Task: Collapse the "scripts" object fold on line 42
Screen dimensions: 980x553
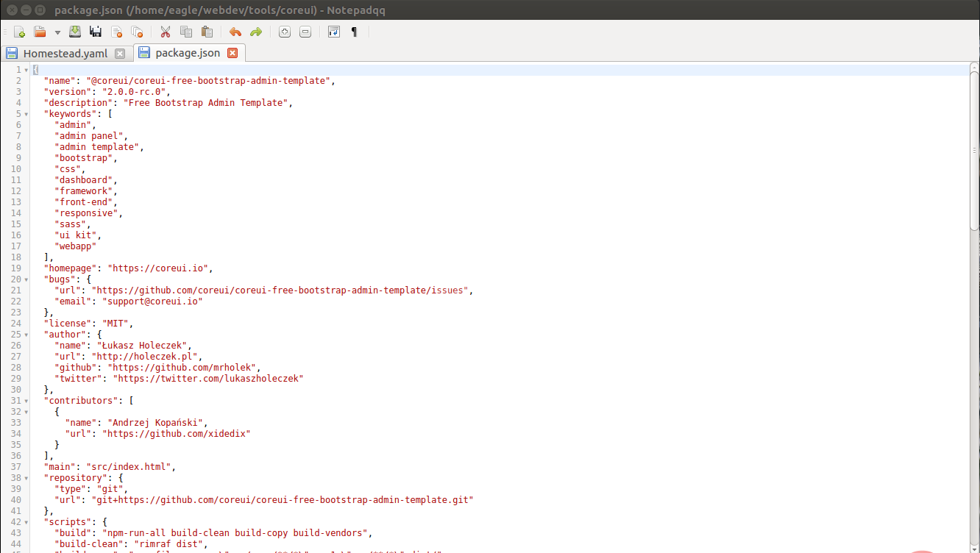Action: click(26, 522)
